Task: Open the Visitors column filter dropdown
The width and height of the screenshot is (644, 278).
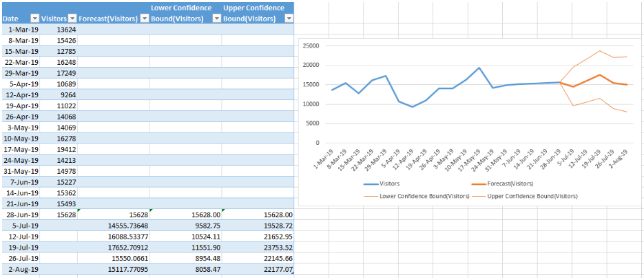Action: click(72, 19)
